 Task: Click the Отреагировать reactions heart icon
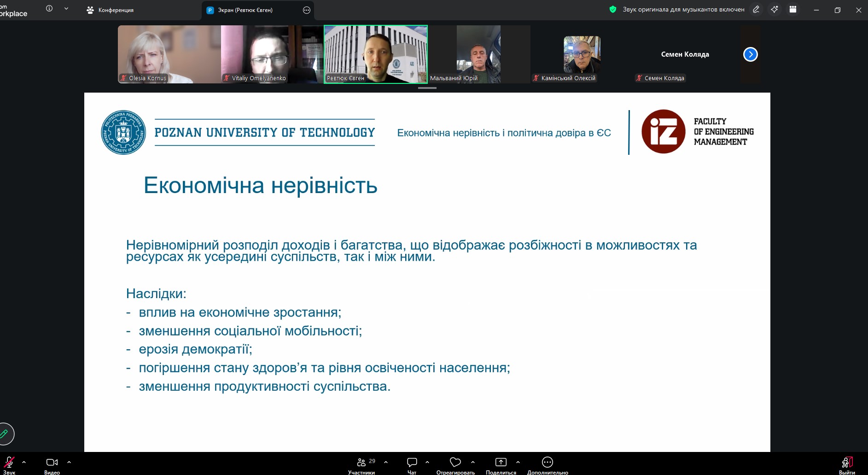click(455, 462)
